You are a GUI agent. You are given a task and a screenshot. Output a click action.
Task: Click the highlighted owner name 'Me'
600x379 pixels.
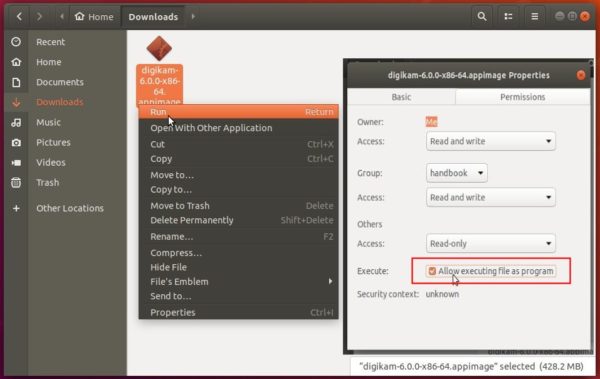point(431,122)
